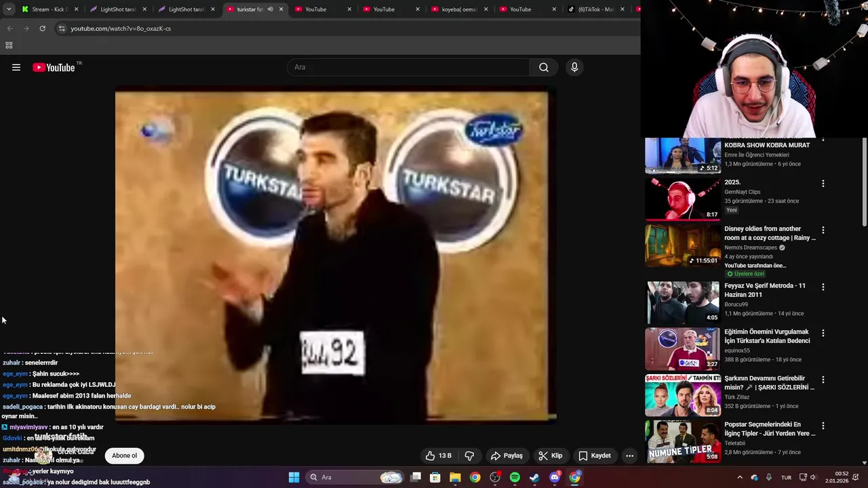Open options for the Disney oldies video
Screen dimensions: 868x488
[823, 230]
